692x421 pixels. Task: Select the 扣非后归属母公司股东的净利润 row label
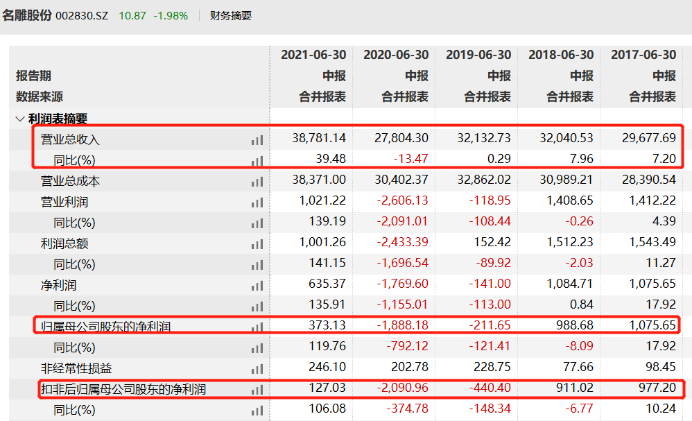click(x=123, y=390)
